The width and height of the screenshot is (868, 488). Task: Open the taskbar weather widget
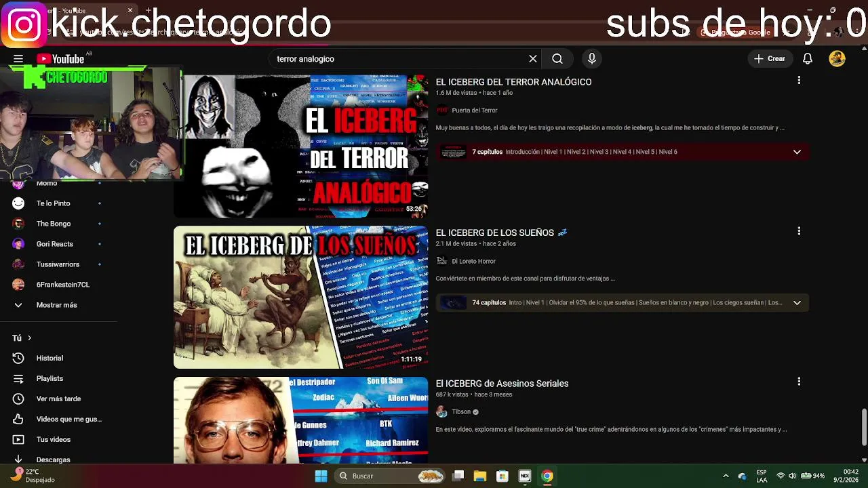pyautogui.click(x=33, y=476)
